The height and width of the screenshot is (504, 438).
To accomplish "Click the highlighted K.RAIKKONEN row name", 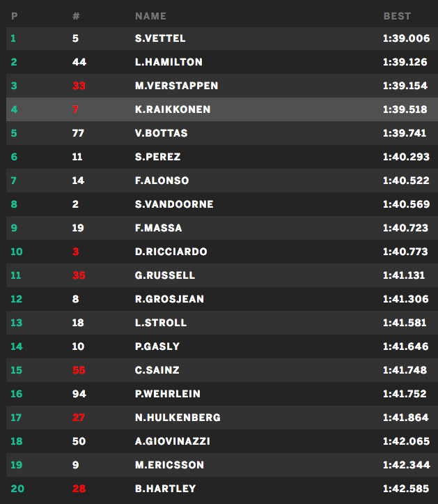I will (173, 109).
